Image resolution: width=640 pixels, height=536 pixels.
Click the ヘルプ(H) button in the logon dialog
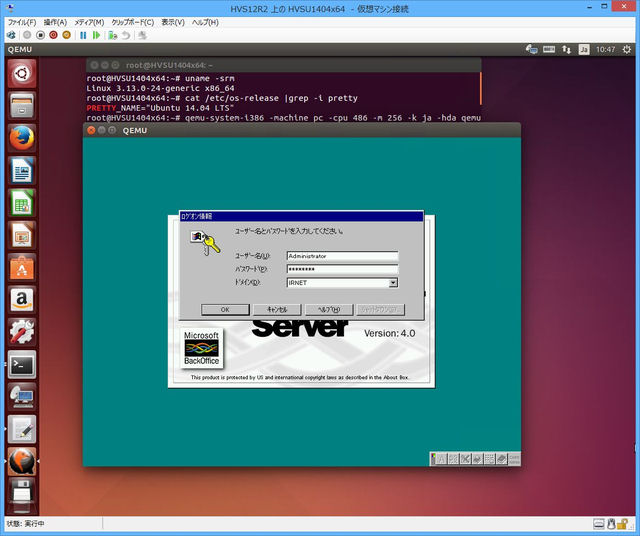329,309
